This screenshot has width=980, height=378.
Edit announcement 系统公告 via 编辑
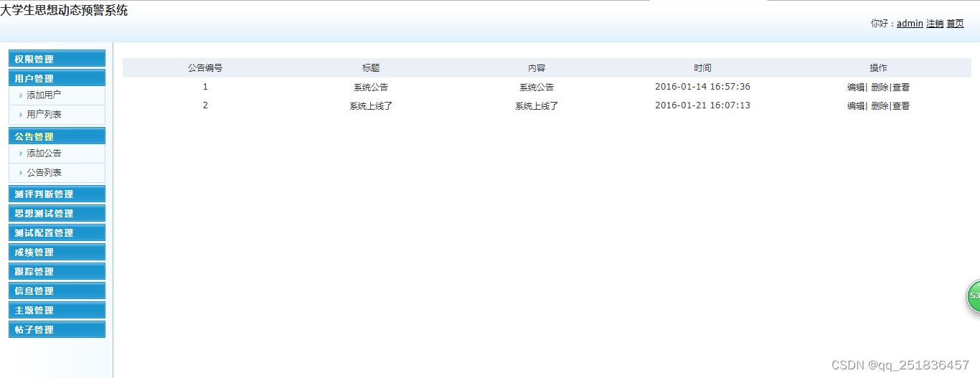[856, 87]
